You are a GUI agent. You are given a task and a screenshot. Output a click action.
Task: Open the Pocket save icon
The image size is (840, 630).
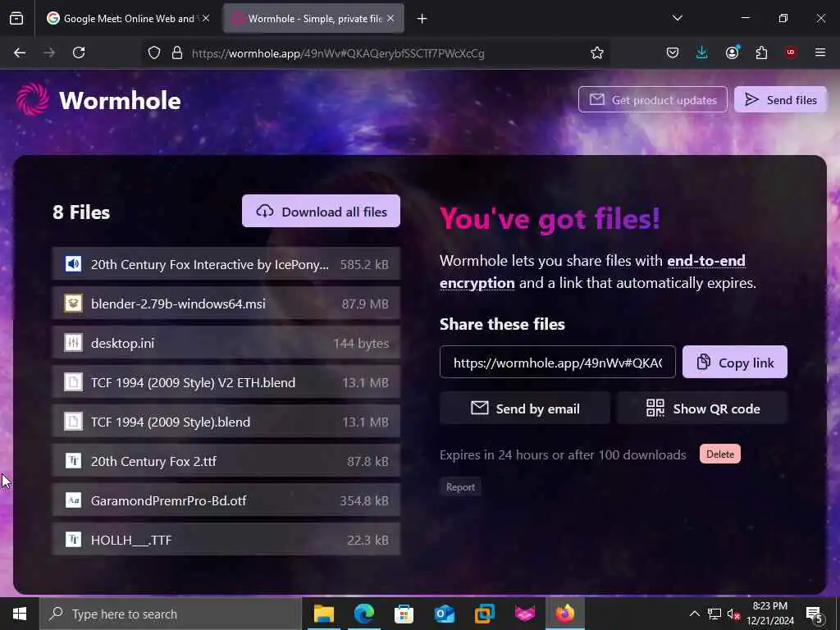[673, 52]
